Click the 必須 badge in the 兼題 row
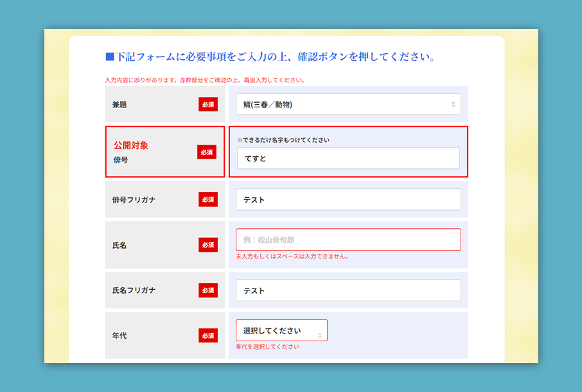Image resolution: width=582 pixels, height=392 pixels. pos(207,104)
